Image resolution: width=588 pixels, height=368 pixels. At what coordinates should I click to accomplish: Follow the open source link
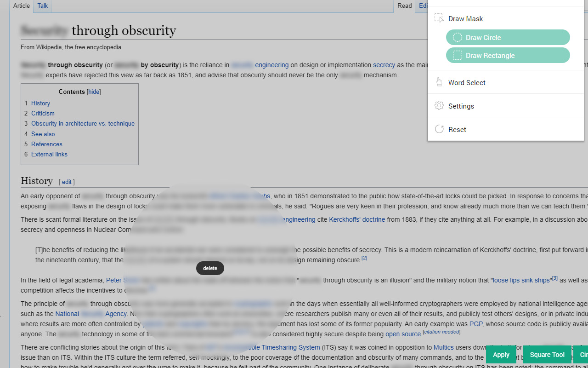pyautogui.click(x=403, y=334)
